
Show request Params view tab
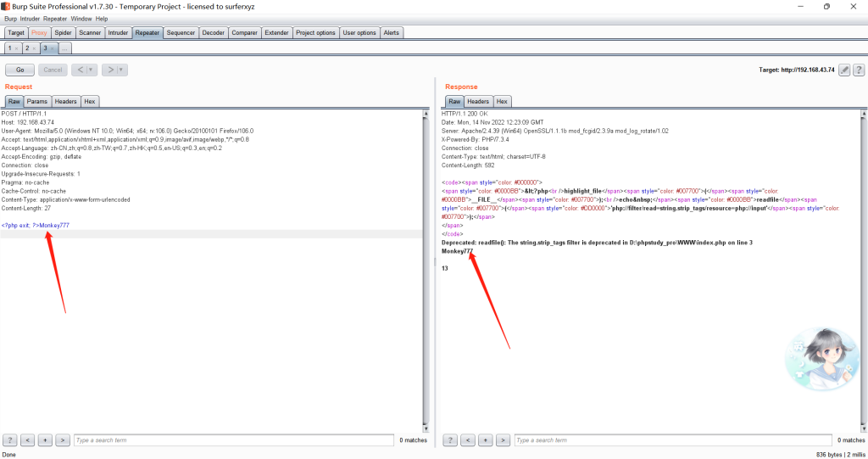coord(37,101)
